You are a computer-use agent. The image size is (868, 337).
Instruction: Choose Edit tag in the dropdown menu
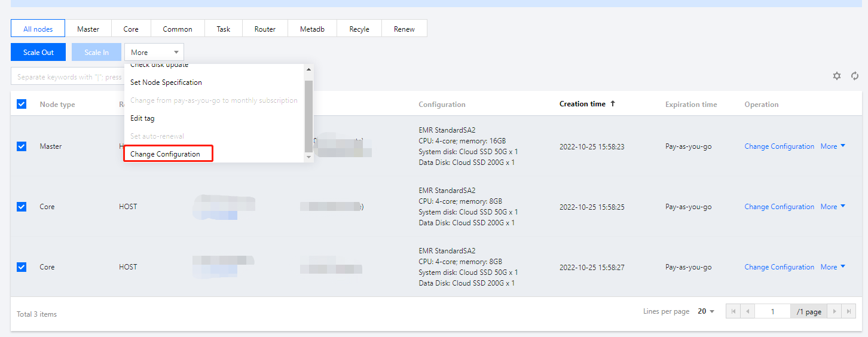(215, 118)
